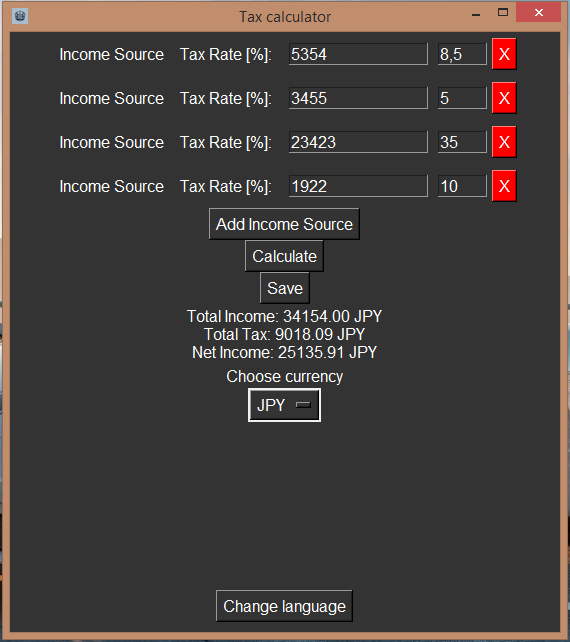
Task: Click the app icon in title bar
Action: tap(20, 16)
